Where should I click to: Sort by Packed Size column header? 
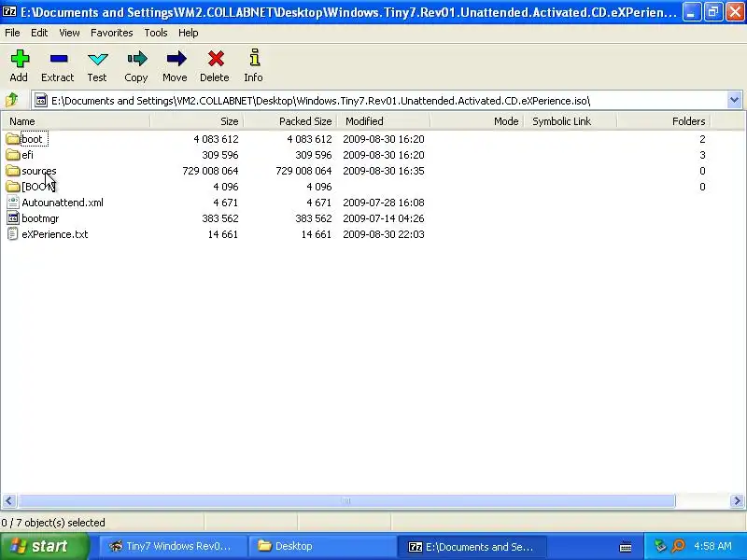290,121
